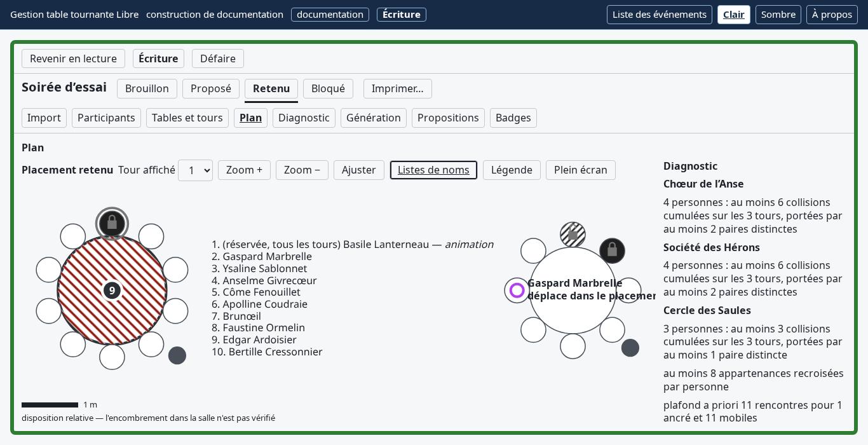The height and width of the screenshot is (445, 868).
Task: Set the status to Brouillon
Action: pyautogui.click(x=147, y=89)
